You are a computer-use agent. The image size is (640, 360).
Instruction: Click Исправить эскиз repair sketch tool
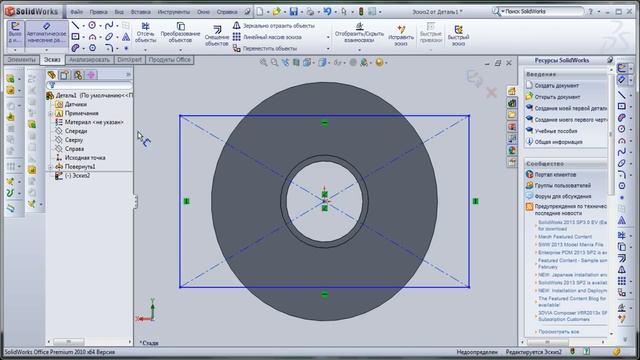(401, 35)
